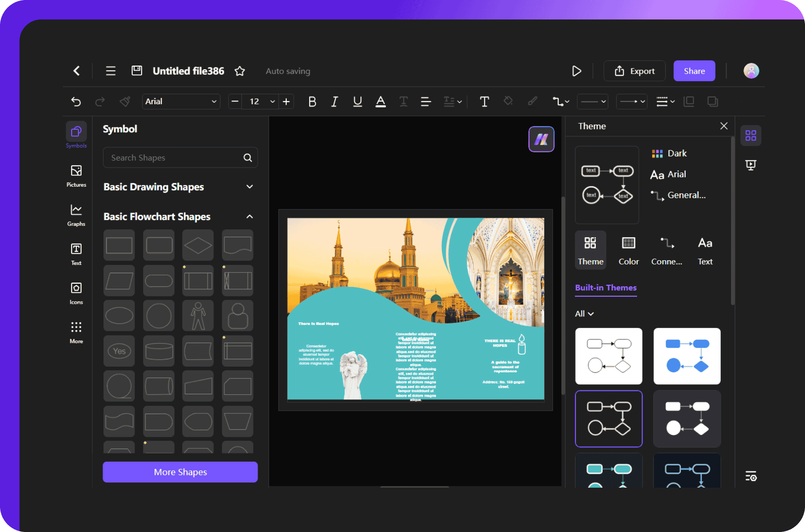The image size is (805, 532).
Task: Select the Graphs tool in sidebar
Action: (x=75, y=216)
